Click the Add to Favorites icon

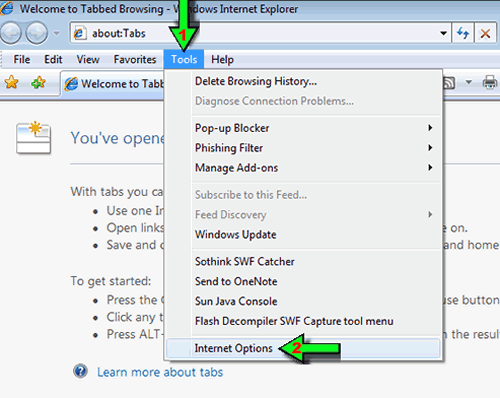pos(38,82)
